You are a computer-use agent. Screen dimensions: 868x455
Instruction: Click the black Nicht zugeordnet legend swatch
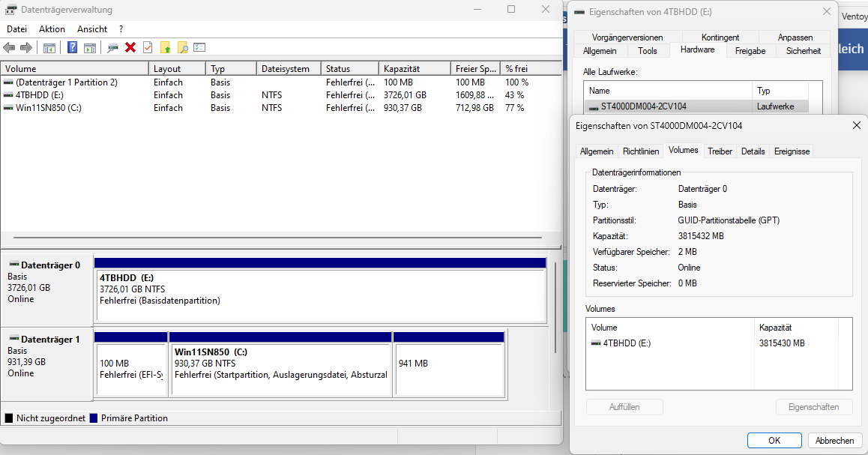pyautogui.click(x=9, y=418)
